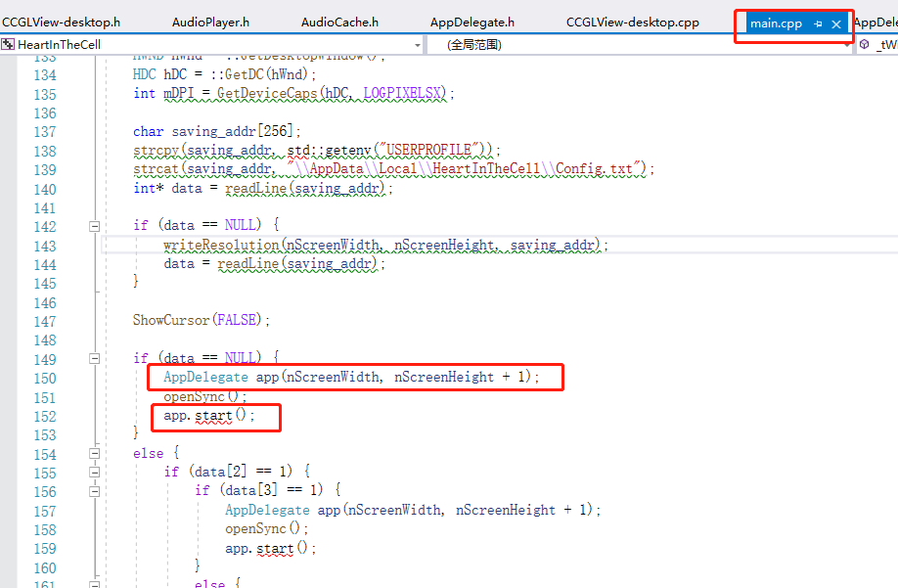Open the HeartInTheCell project dropdown
The image size is (898, 588).
coord(418,45)
